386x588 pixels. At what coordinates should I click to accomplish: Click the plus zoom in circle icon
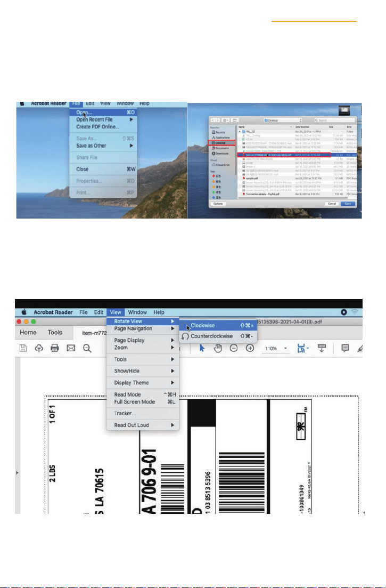pos(250,348)
